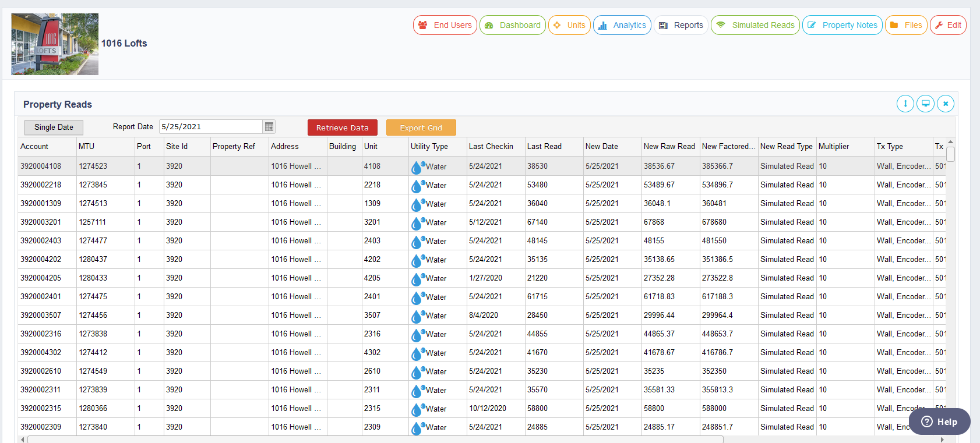Toggle the Single Date mode button
Screen dimensions: 980x443
(54, 127)
